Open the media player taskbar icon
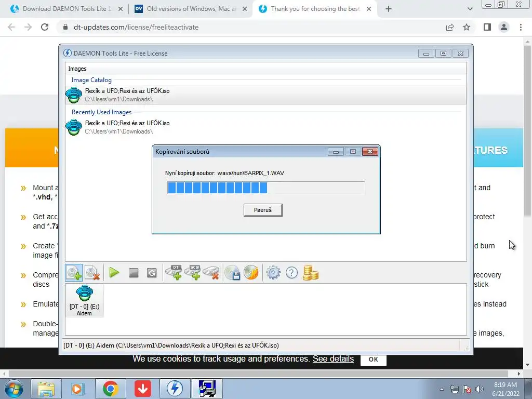532x399 pixels. click(77, 389)
